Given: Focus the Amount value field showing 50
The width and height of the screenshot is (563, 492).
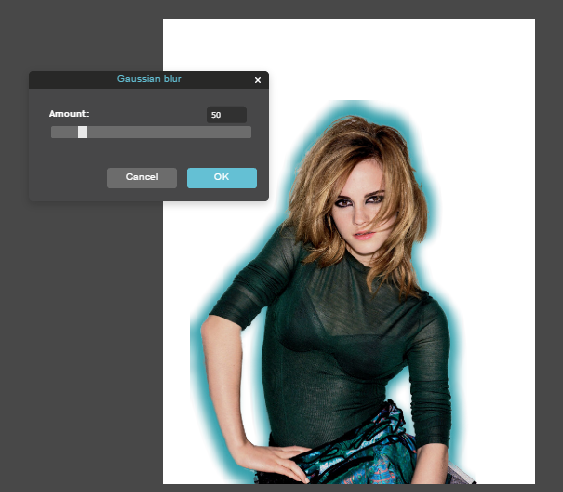Looking at the screenshot, I should pos(227,115).
